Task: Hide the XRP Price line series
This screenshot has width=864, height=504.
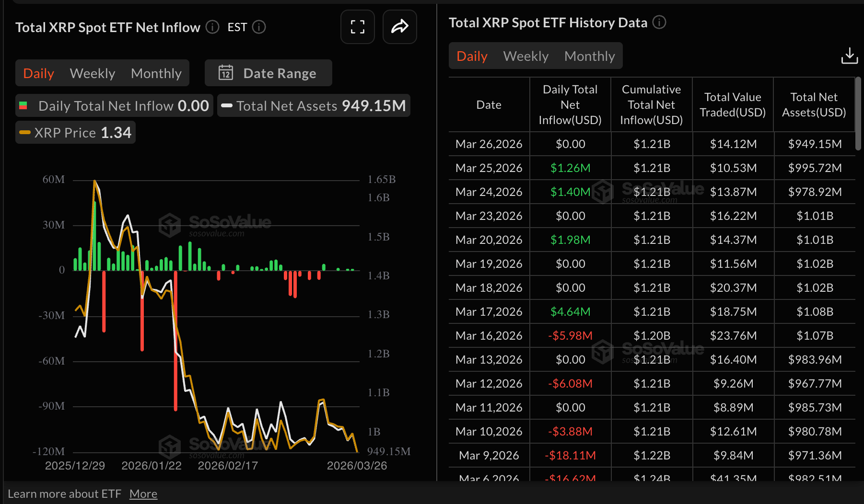Action: click(x=76, y=133)
